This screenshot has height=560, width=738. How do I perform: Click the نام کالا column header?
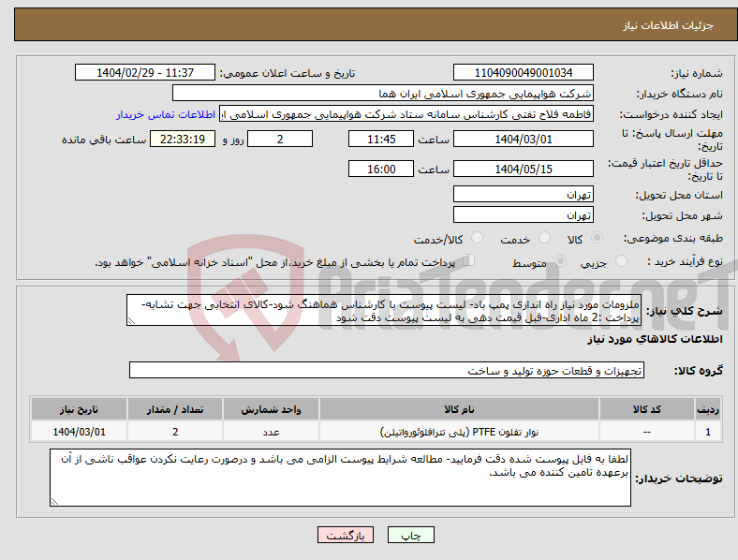tap(459, 409)
